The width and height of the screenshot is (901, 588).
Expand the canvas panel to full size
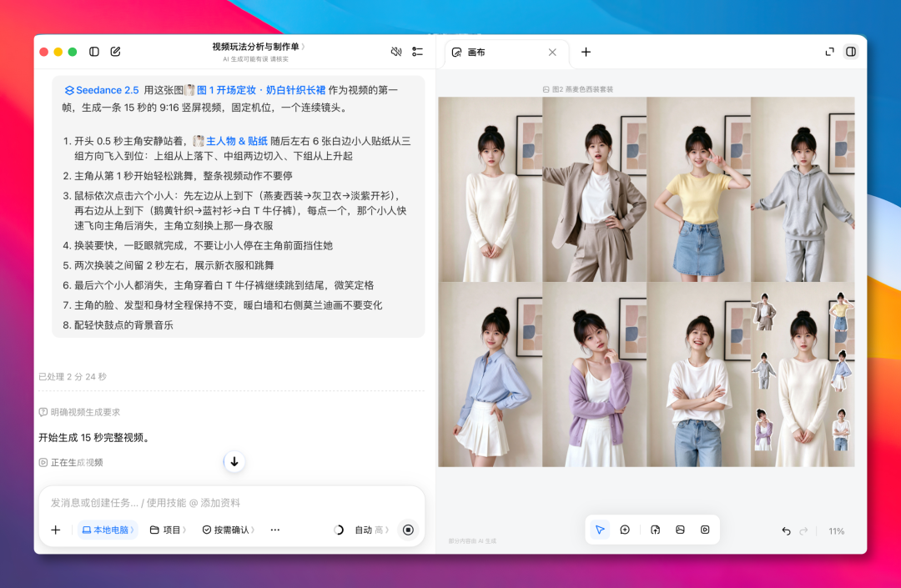tap(830, 52)
